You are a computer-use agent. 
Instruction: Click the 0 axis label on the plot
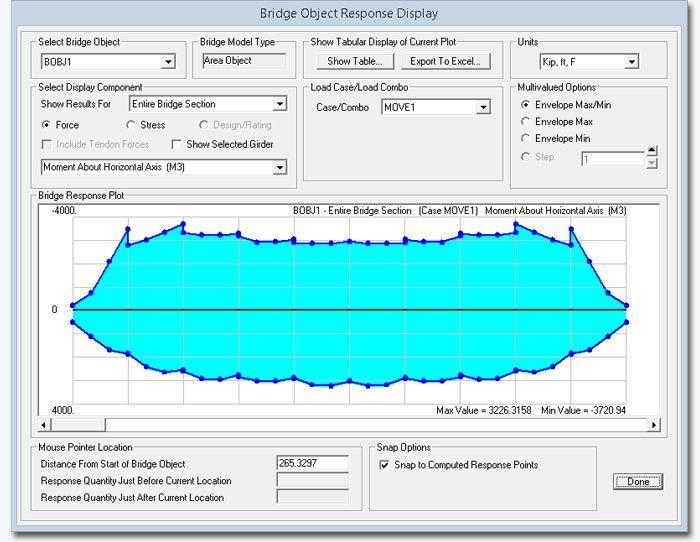(54, 309)
